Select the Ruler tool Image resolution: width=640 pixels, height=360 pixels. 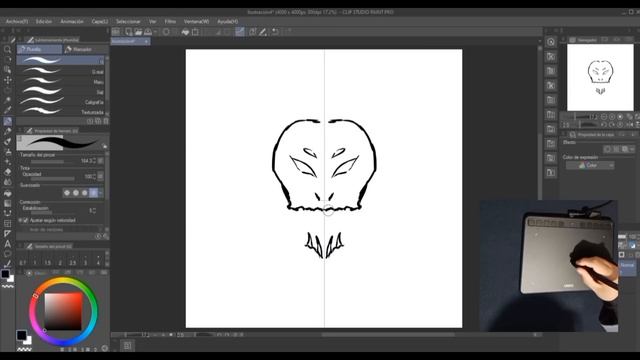[x=7, y=233]
